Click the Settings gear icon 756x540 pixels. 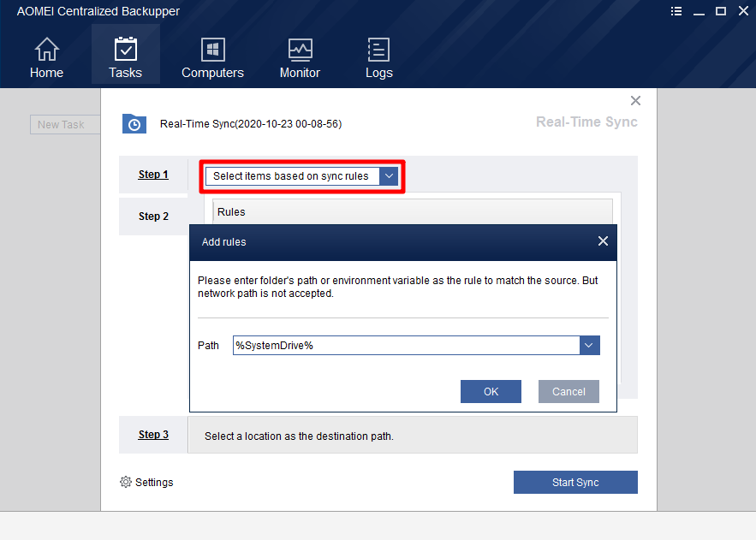click(125, 482)
